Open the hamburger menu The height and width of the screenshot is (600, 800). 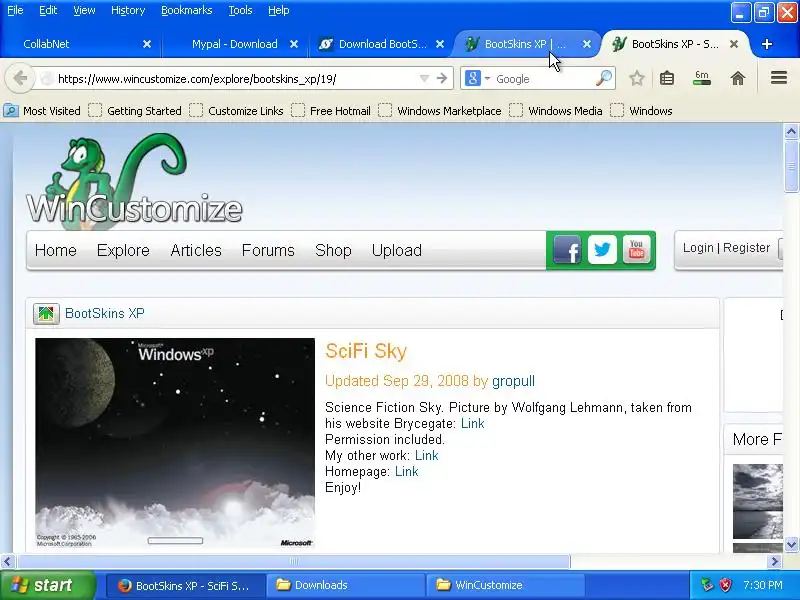[779, 78]
